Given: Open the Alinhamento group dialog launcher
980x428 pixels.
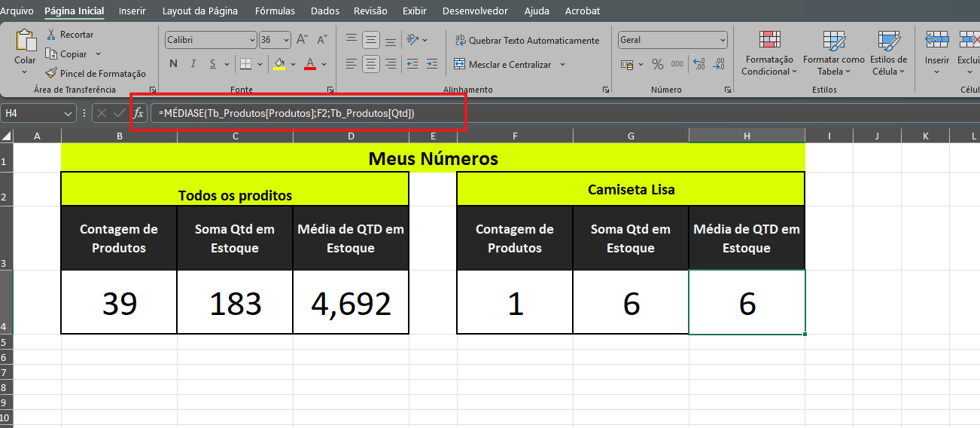Looking at the screenshot, I should pos(606,90).
